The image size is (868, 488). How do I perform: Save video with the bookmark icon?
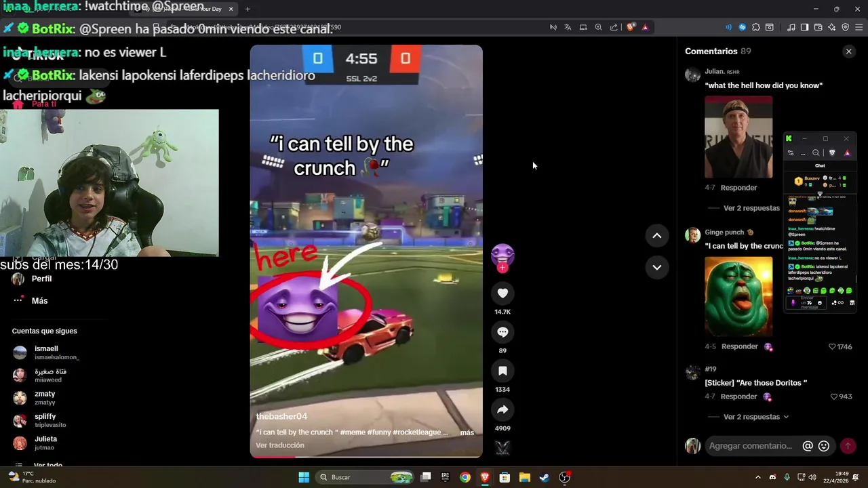pyautogui.click(x=502, y=371)
